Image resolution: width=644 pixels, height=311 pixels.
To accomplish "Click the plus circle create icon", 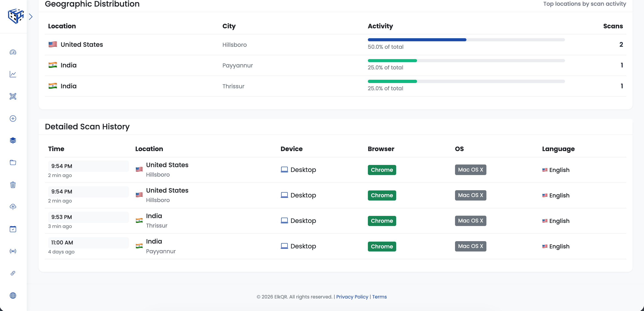I will pos(13,118).
